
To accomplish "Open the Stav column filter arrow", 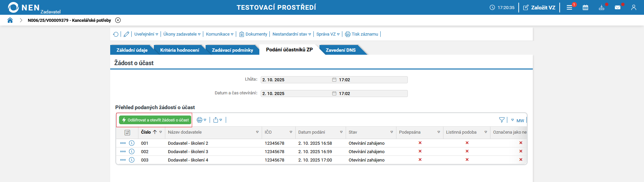I will (x=392, y=132).
